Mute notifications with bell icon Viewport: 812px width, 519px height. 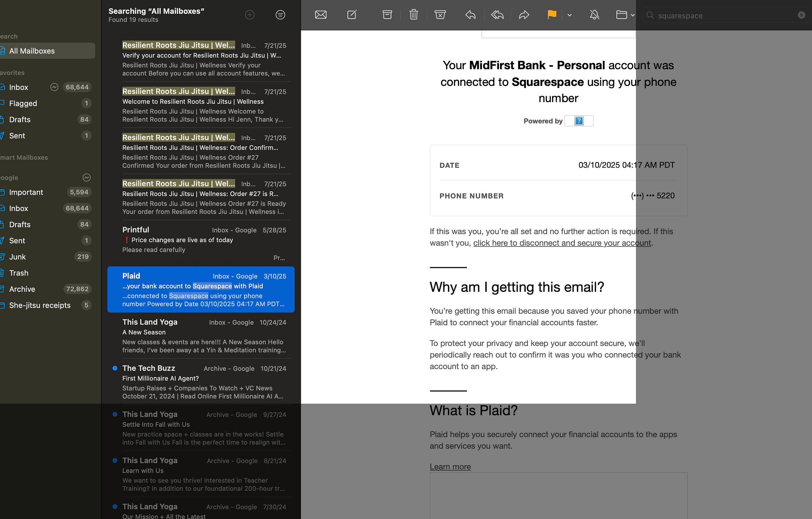594,15
